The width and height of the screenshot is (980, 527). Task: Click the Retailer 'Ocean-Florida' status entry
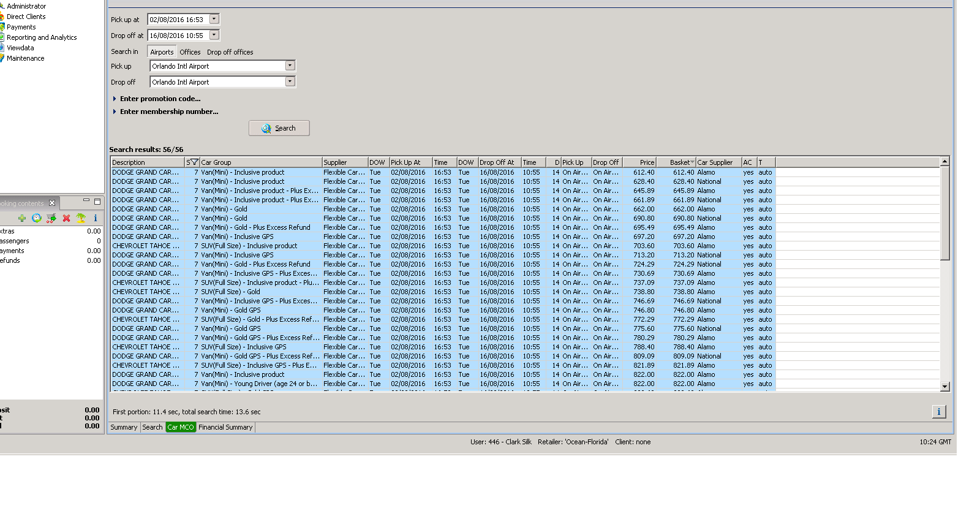[573, 442]
